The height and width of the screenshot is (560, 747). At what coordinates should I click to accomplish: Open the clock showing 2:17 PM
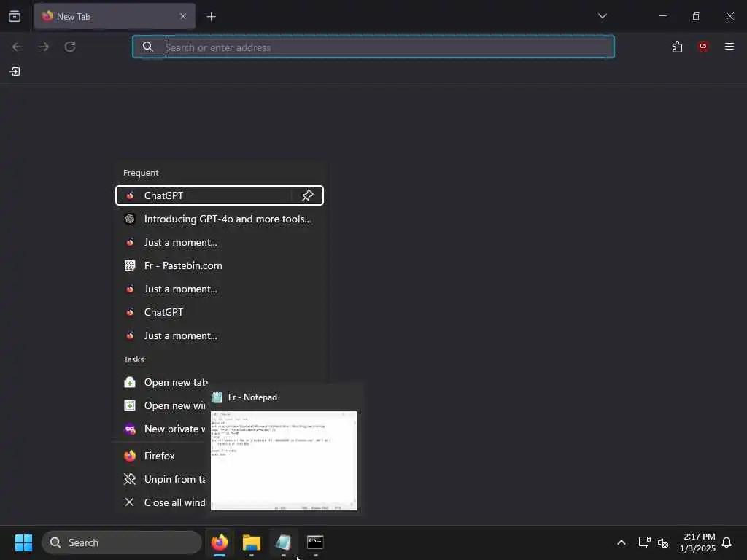click(697, 542)
